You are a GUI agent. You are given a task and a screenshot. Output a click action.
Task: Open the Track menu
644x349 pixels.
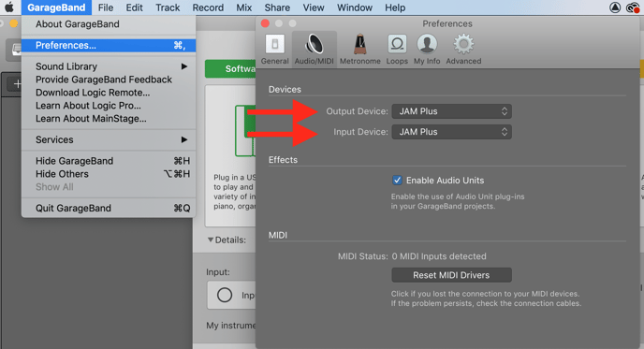(168, 7)
